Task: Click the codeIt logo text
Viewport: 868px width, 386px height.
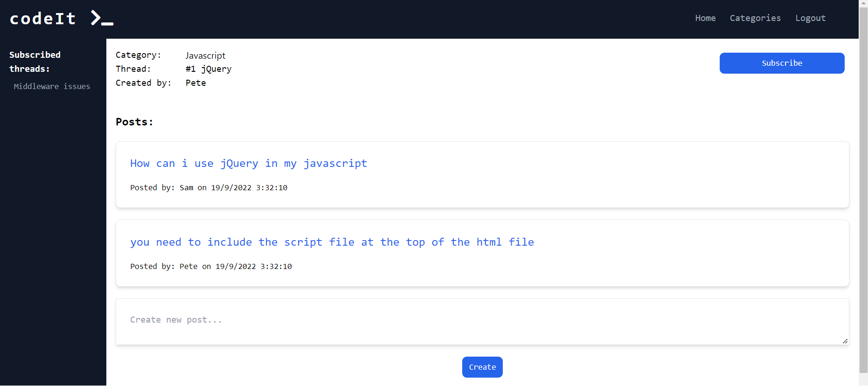Action: [x=43, y=19]
